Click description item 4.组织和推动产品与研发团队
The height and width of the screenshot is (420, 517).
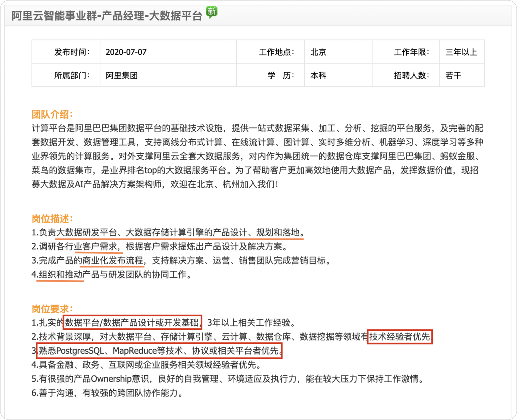112,275
